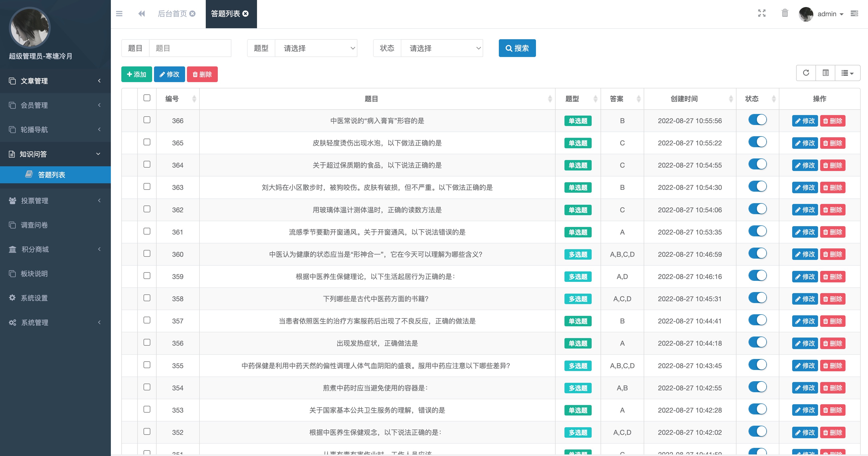Viewport: 868px width, 456px height.
Task: Collapse the sidebar with the hamburger icon
Action: pyautogui.click(x=119, y=14)
